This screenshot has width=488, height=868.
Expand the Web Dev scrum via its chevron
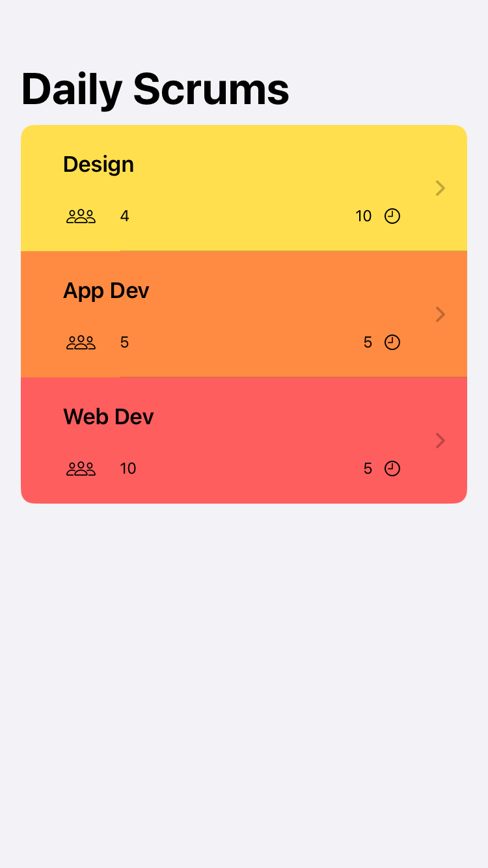coord(441,441)
